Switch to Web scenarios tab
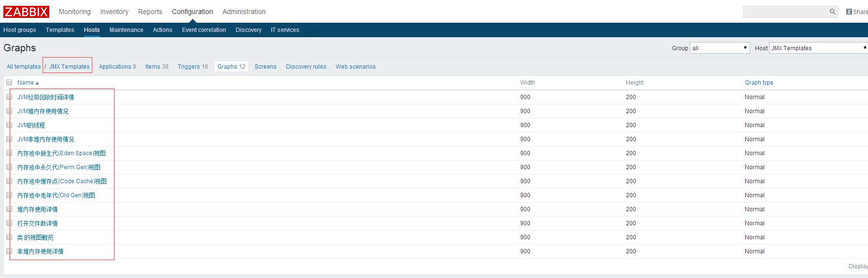 tap(356, 67)
